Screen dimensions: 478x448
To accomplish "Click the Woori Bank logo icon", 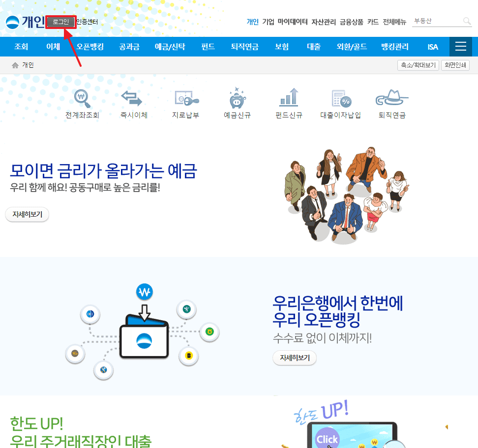I will 12,22.
